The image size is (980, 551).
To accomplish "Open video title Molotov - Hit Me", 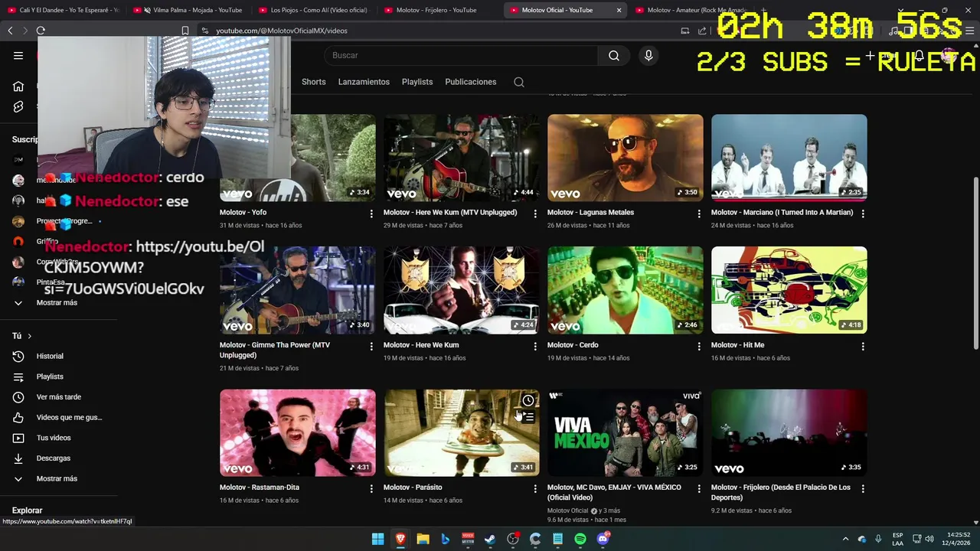I will point(737,345).
